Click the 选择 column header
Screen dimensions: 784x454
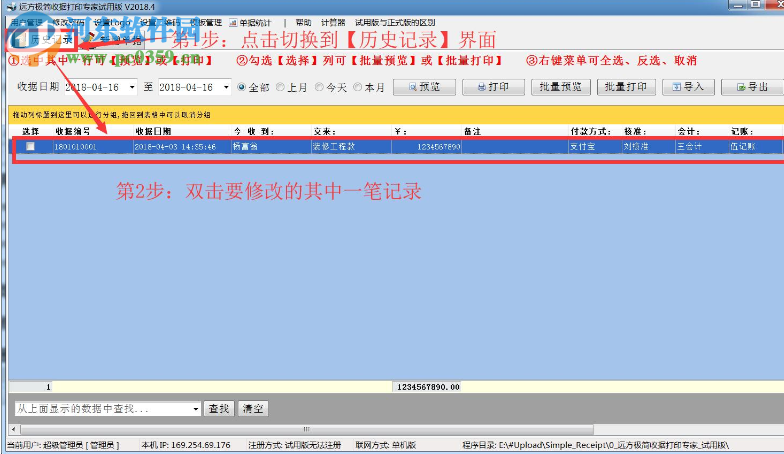(x=30, y=131)
